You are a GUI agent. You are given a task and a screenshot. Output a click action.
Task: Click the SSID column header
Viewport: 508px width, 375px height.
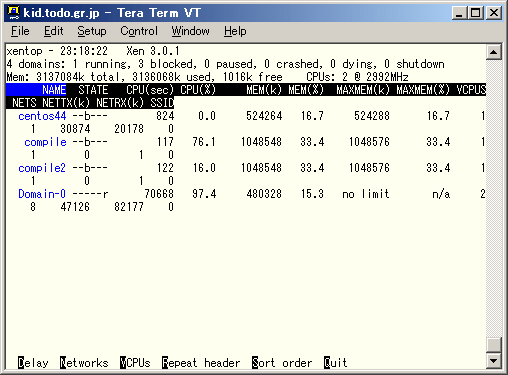(x=162, y=103)
